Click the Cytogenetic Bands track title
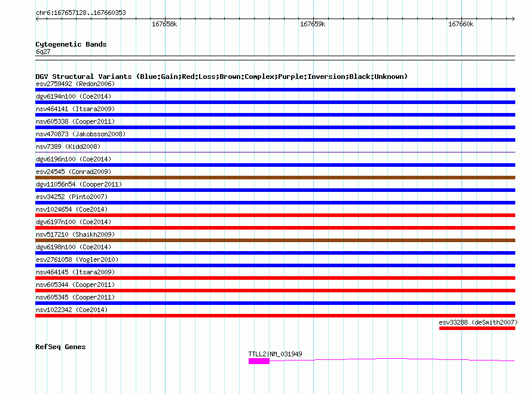The height and width of the screenshot is (394, 532). click(x=71, y=44)
